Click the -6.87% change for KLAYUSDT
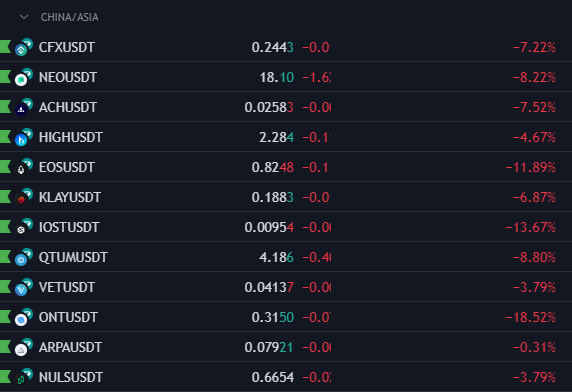The width and height of the screenshot is (572, 392). pos(534,197)
